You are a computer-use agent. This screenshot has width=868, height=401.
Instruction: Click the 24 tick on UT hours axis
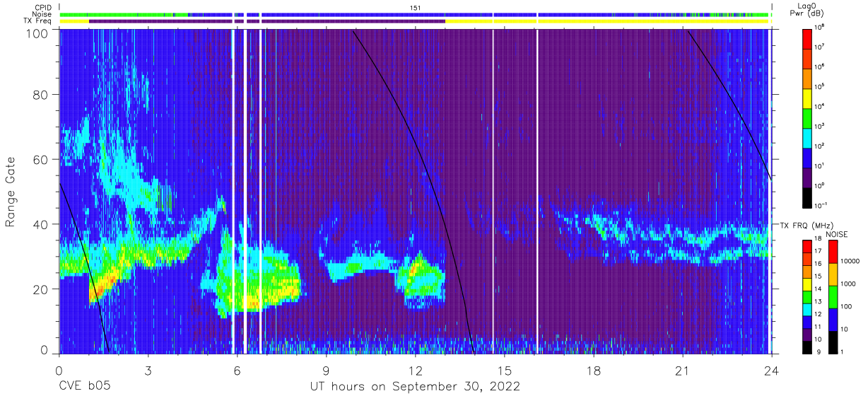(772, 370)
